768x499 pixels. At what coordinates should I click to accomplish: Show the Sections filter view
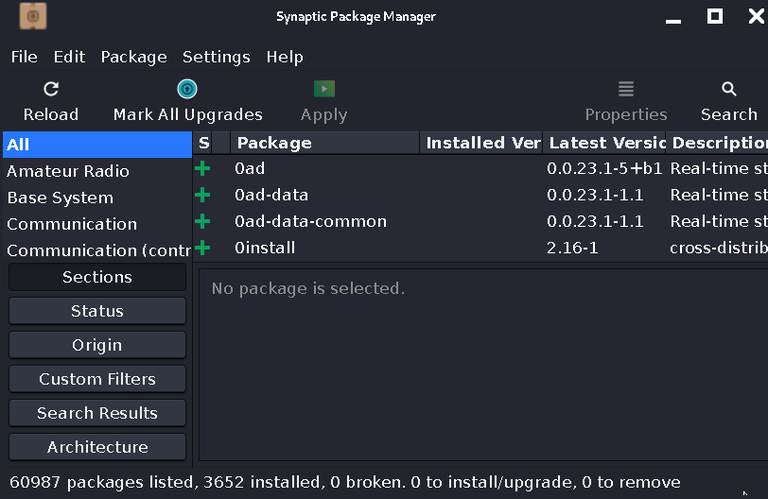pyautogui.click(x=97, y=277)
